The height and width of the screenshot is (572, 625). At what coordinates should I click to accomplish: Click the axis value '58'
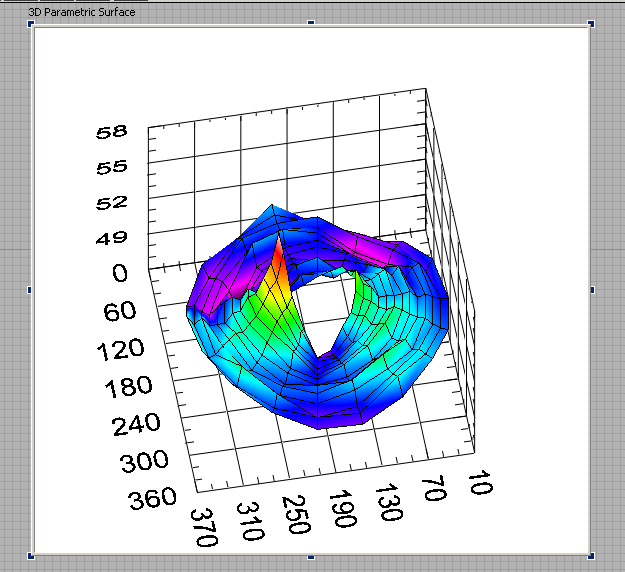pos(112,132)
